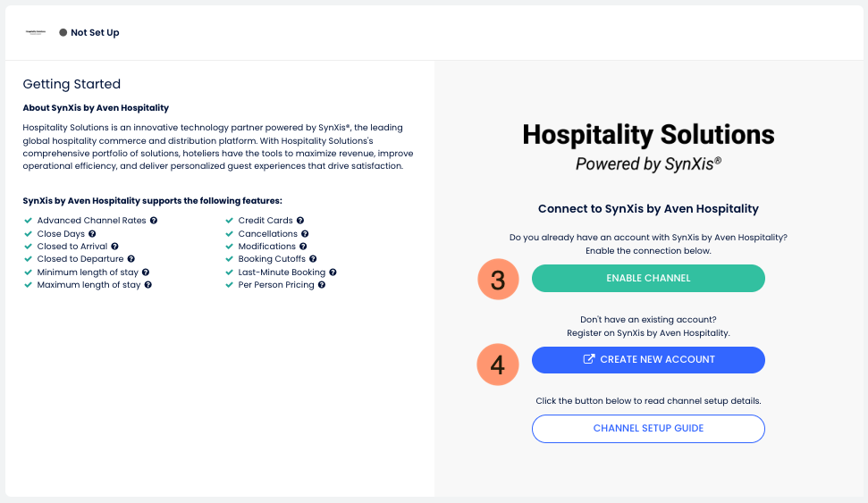Click Per Person Pricing help icon
Screen dimensions: 868x503
[x=322, y=285]
